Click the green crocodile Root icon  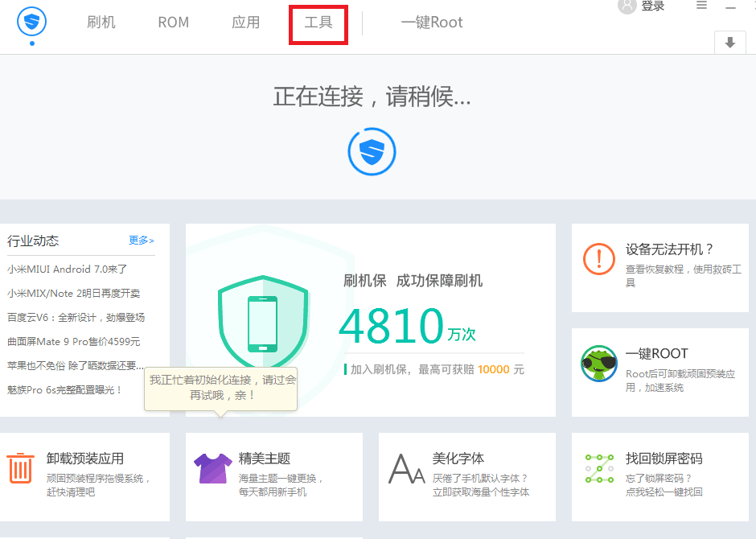pos(599,363)
